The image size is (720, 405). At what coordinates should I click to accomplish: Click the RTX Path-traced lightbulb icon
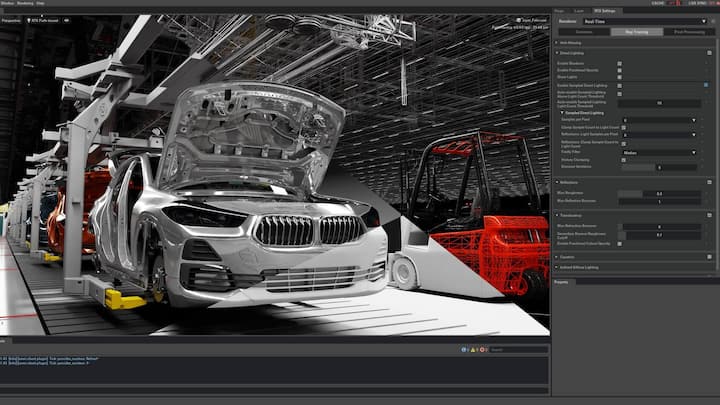pyautogui.click(x=28, y=21)
